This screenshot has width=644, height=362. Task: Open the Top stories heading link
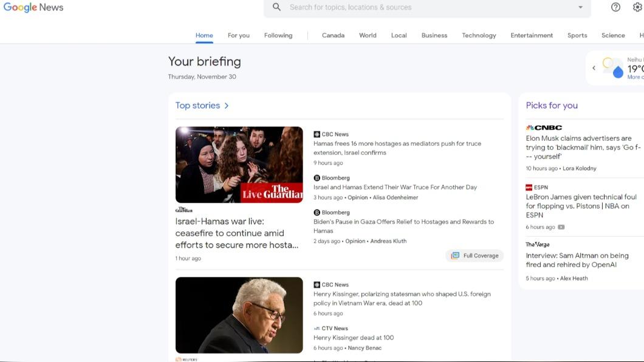click(197, 106)
